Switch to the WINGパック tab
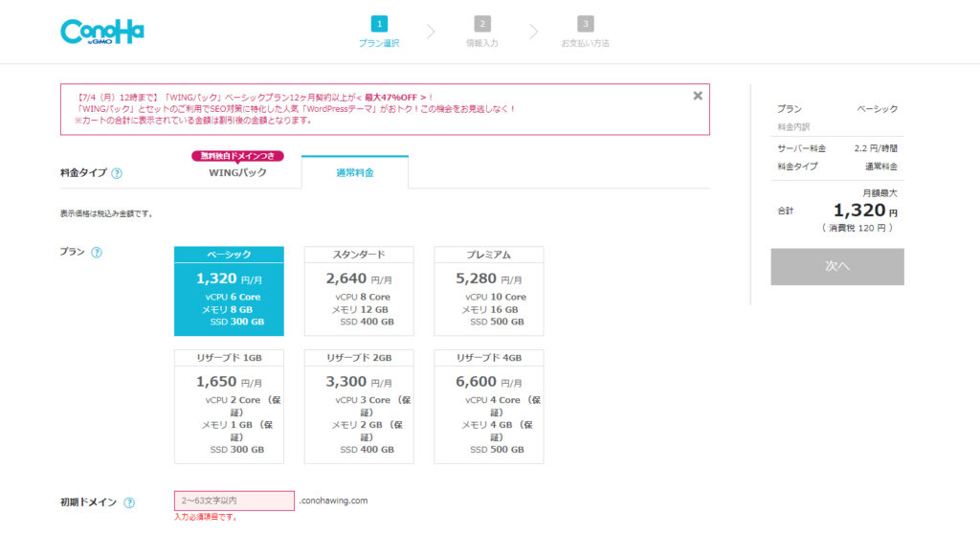Image resolution: width=980 pixels, height=535 pixels. [x=237, y=172]
